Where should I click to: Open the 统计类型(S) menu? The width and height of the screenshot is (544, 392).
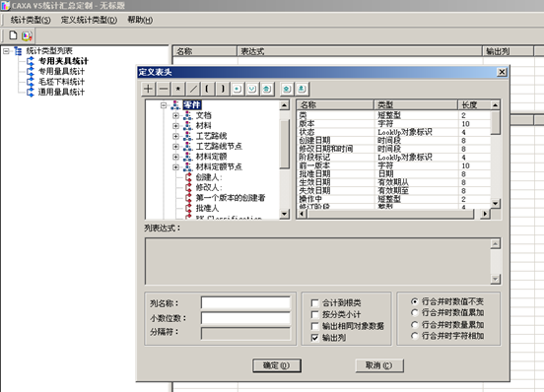[31, 20]
